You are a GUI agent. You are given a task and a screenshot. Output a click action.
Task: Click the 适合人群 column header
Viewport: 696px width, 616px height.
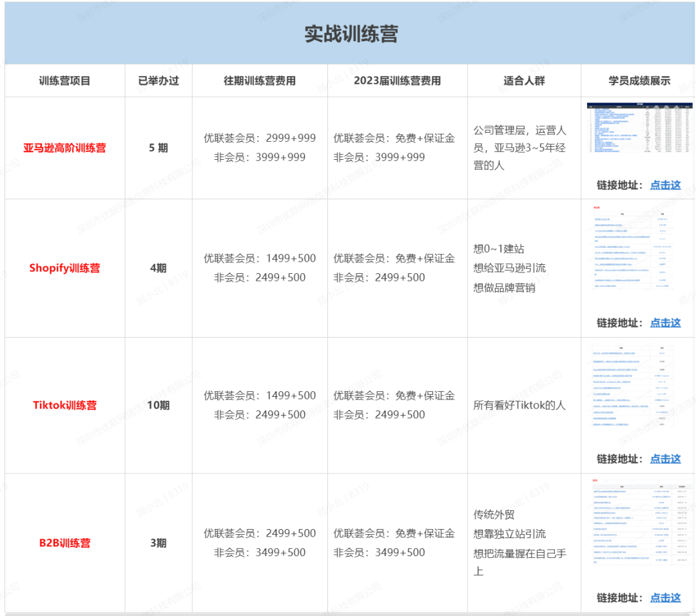[524, 81]
